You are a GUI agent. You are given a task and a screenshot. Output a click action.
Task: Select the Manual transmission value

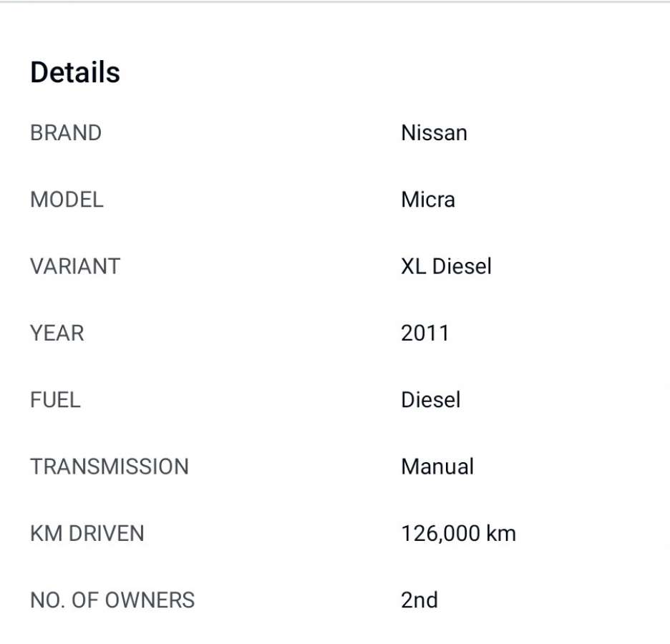[x=437, y=467]
